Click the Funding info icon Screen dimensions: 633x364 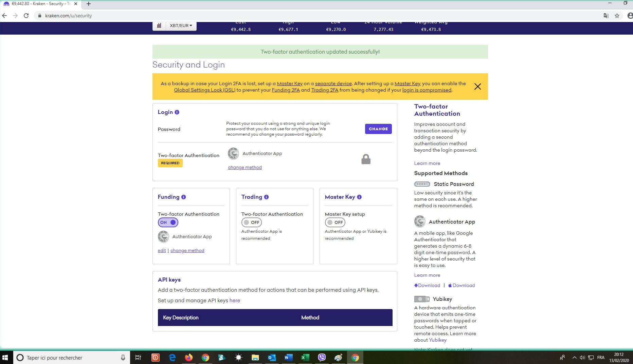click(x=184, y=197)
